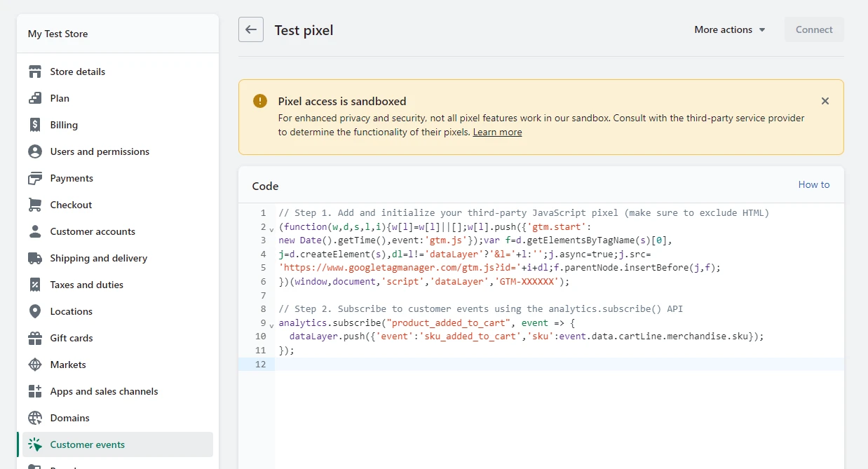
Task: Open the Plan settings page
Action: 118,98
